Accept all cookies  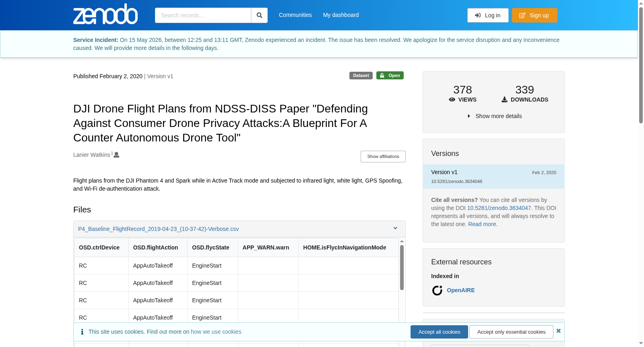click(x=439, y=332)
